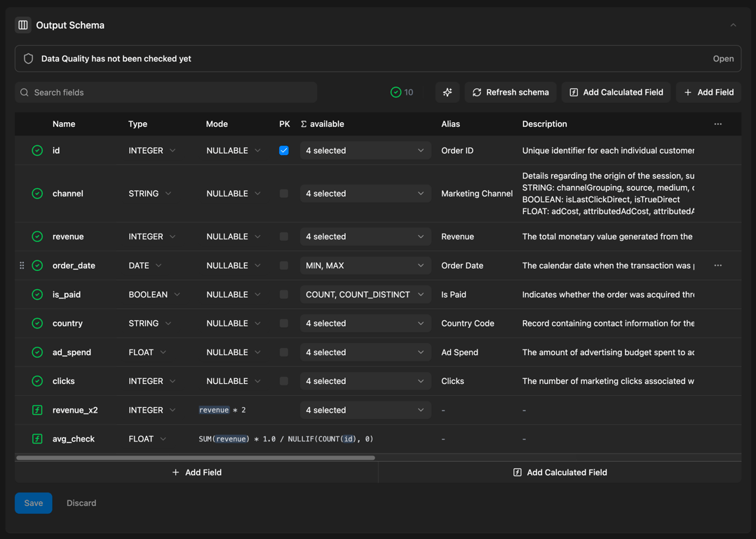Open the COUNT, COUNT_DISTINCT aggregations dropdown

(365, 294)
